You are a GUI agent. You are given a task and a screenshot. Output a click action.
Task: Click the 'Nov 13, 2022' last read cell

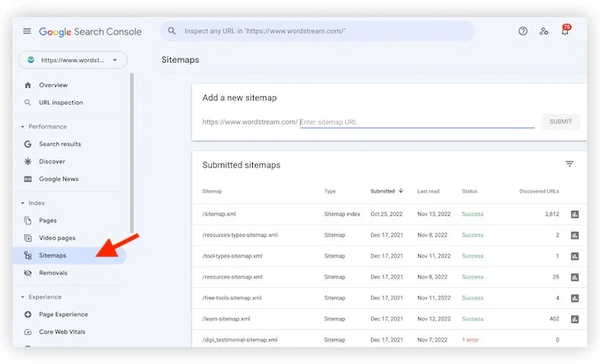434,214
